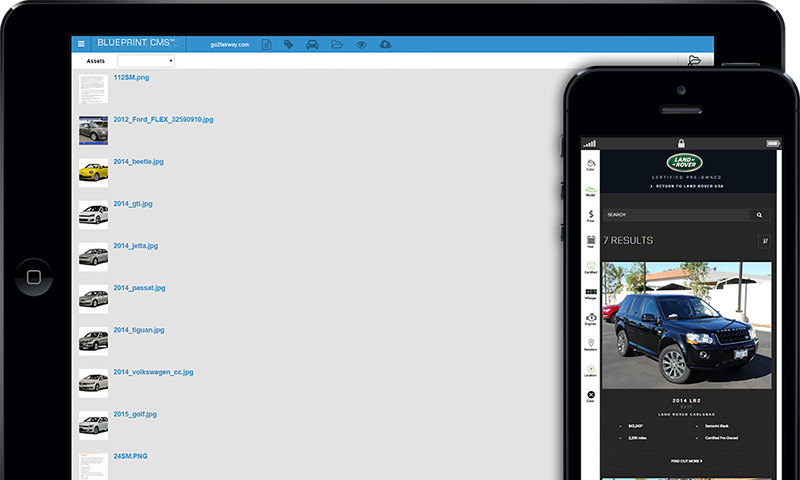This screenshot has width=800, height=480.
Task: Click Return to Land Rover USA link
Action: 687,186
